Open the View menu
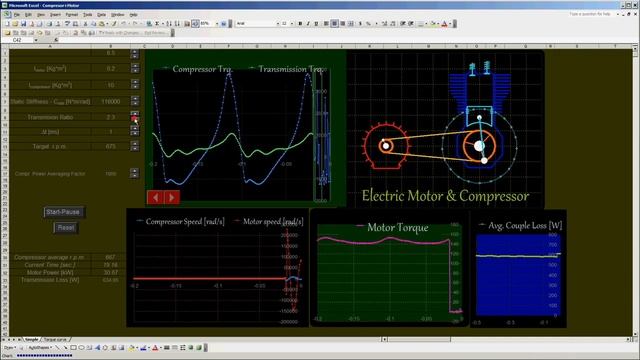 [x=41, y=15]
